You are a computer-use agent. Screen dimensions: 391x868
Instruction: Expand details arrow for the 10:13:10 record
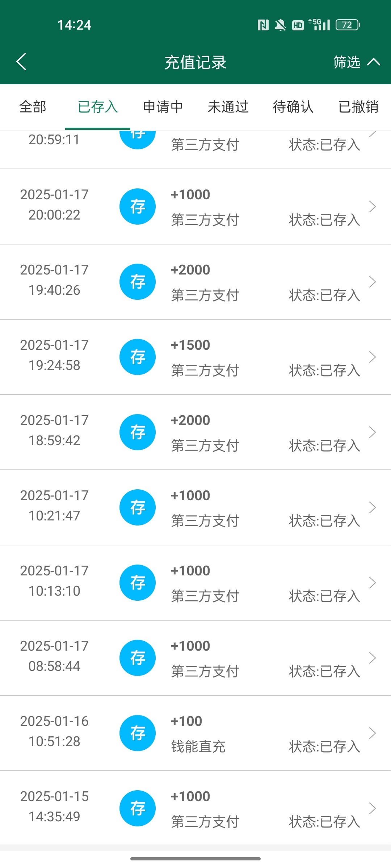tap(372, 583)
